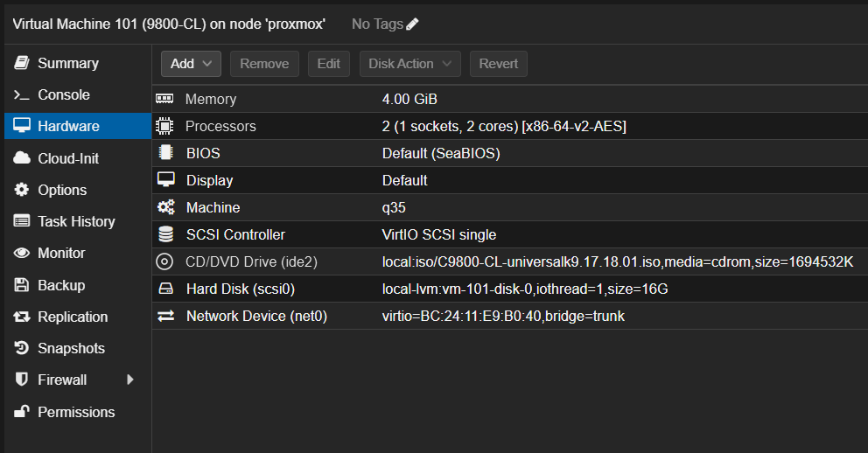868x453 pixels.
Task: Select the Replication tab label
Action: click(x=73, y=317)
